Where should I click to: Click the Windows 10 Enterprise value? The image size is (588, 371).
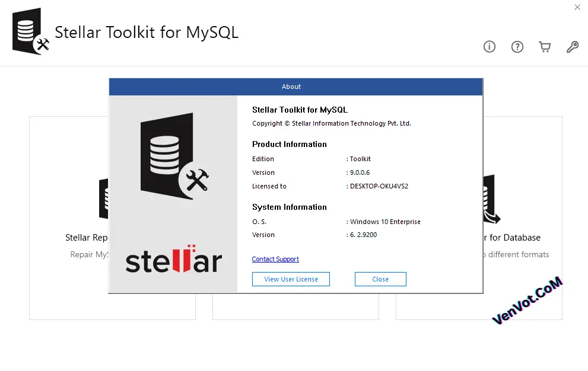pyautogui.click(x=385, y=222)
